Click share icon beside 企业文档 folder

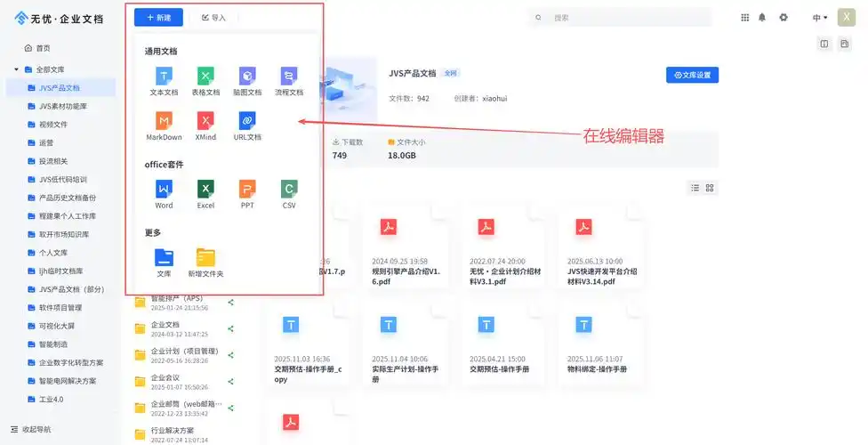pyautogui.click(x=231, y=328)
